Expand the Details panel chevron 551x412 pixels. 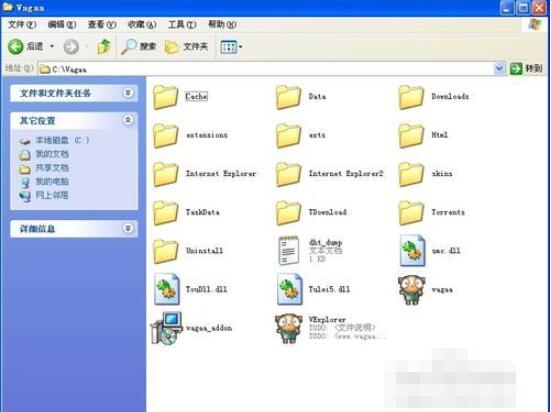(x=128, y=228)
